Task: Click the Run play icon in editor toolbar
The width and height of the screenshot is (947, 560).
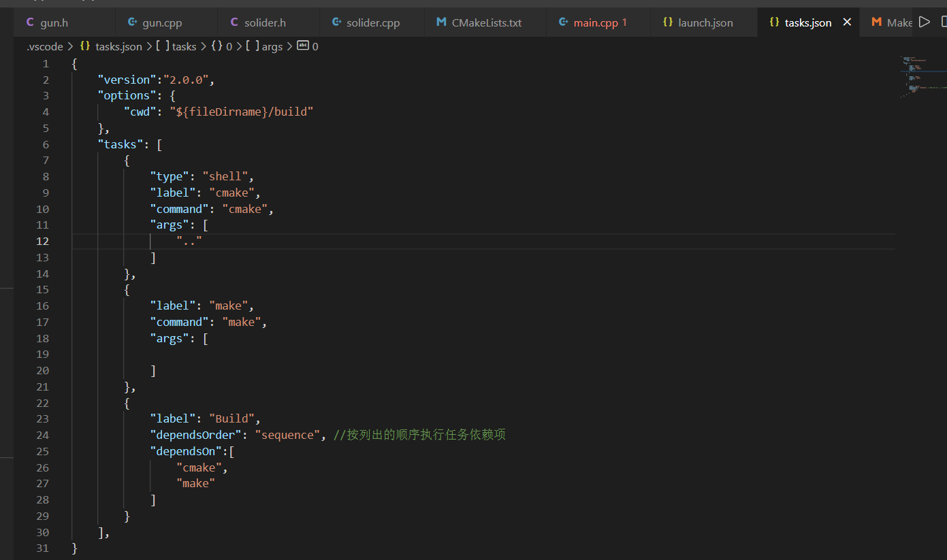Action: (924, 22)
